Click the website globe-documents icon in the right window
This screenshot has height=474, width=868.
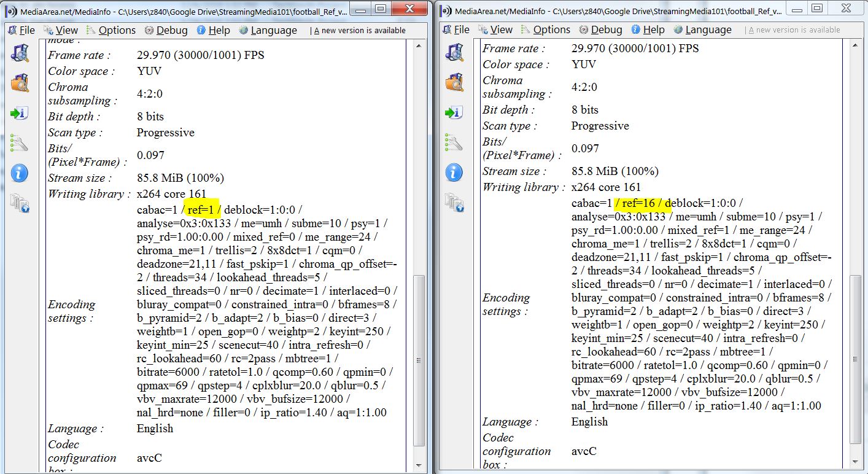454,203
